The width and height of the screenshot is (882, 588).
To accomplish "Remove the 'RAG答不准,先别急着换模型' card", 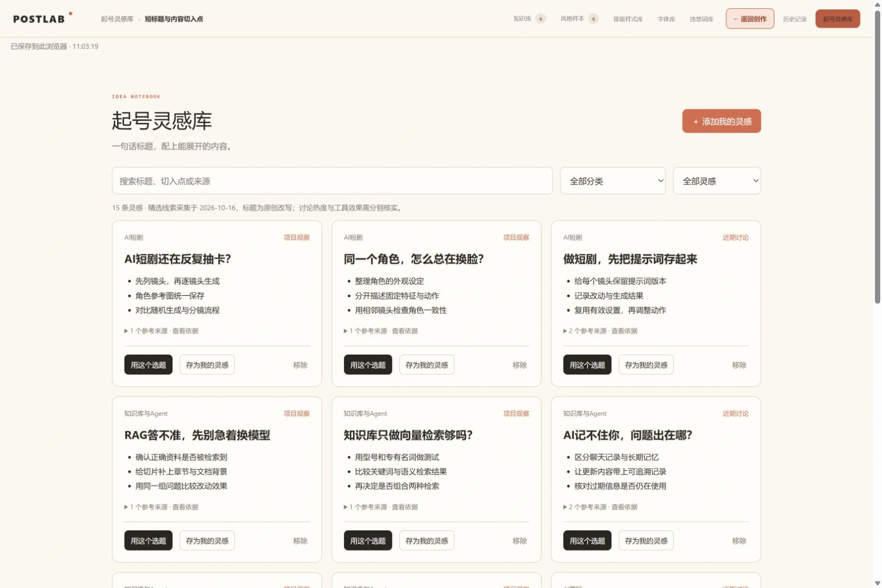I will [x=301, y=540].
